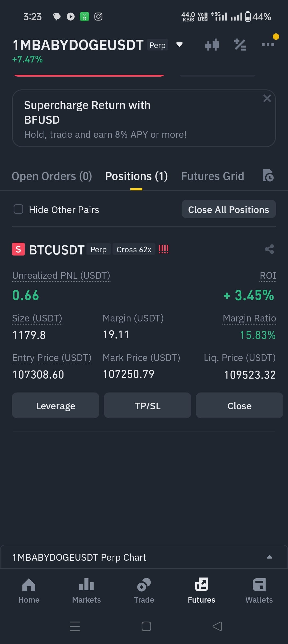Tick the Hide Other Pairs checkbox

click(18, 209)
